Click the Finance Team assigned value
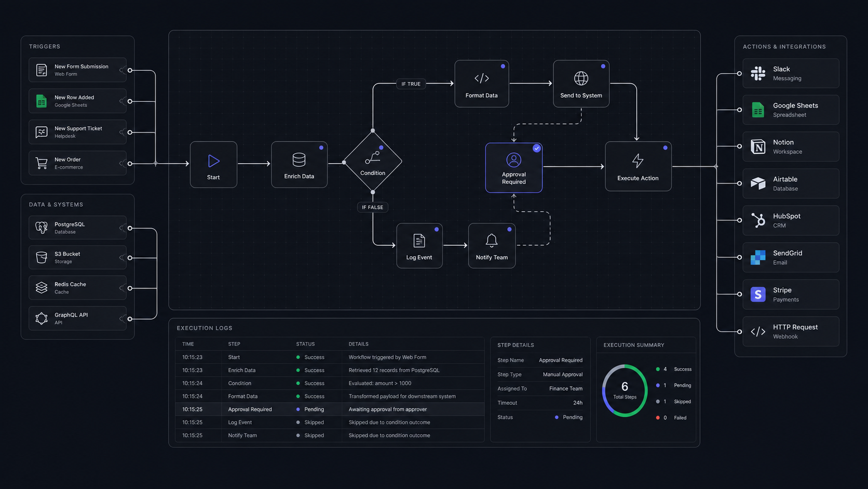Screen dimensions: 868x489 (566, 389)
